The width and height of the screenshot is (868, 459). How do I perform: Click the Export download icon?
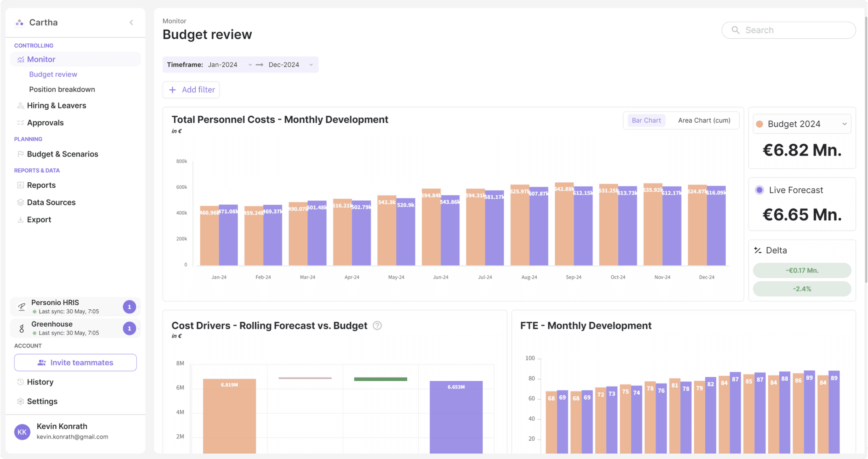click(x=20, y=219)
